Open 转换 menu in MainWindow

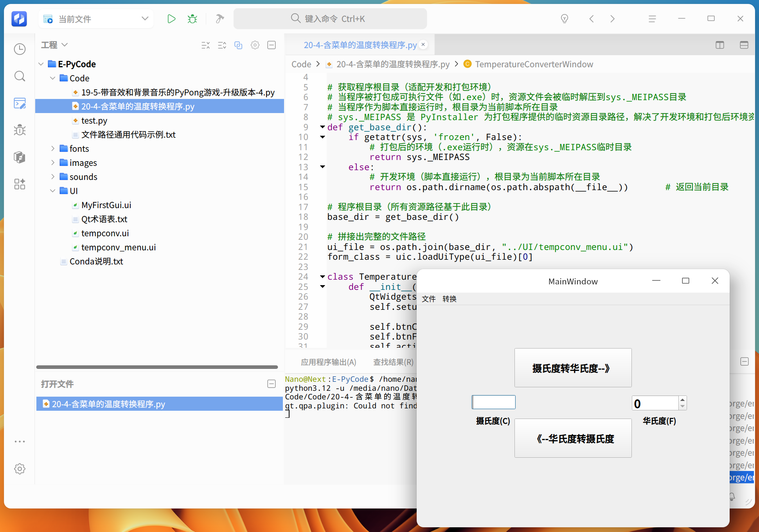(x=450, y=299)
